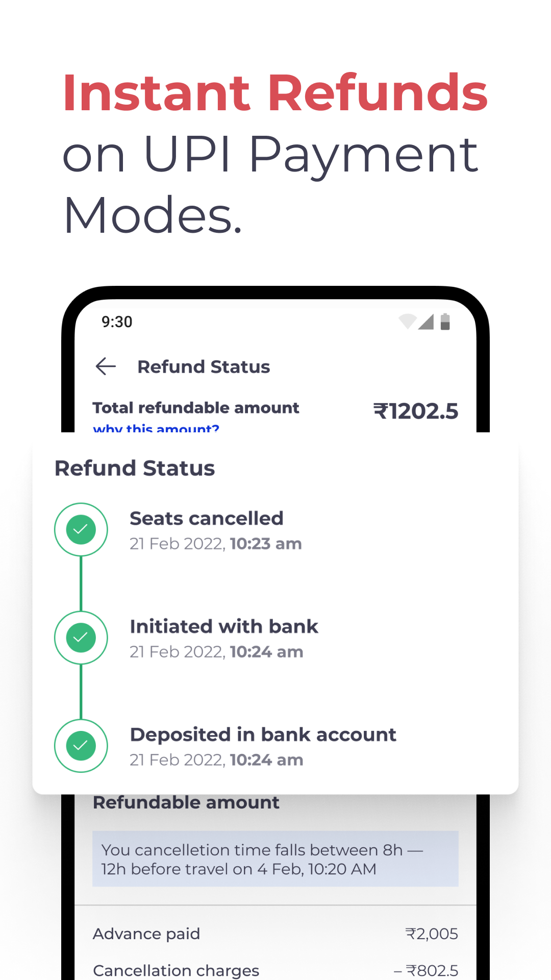Screen dimensions: 551x980
Task: Tap the Advance paid row
Action: pos(275,934)
